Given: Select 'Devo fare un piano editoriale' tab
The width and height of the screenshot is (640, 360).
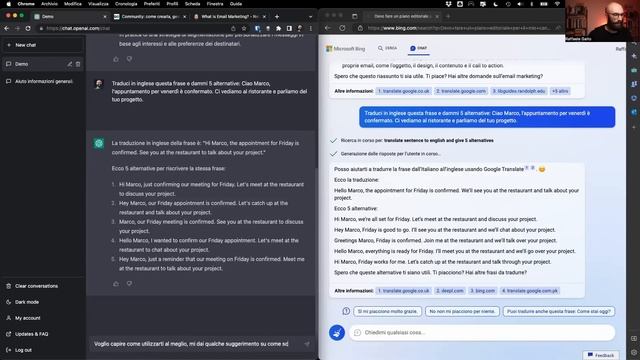Looking at the screenshot, I should 403,16.
